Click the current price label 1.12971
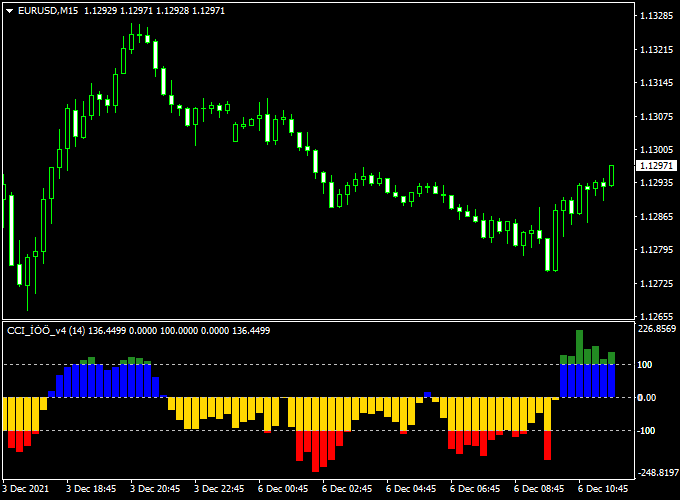 (x=657, y=166)
